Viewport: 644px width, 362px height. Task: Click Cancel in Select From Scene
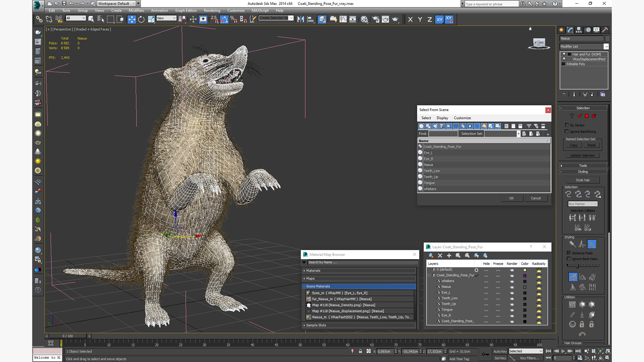coord(535,198)
